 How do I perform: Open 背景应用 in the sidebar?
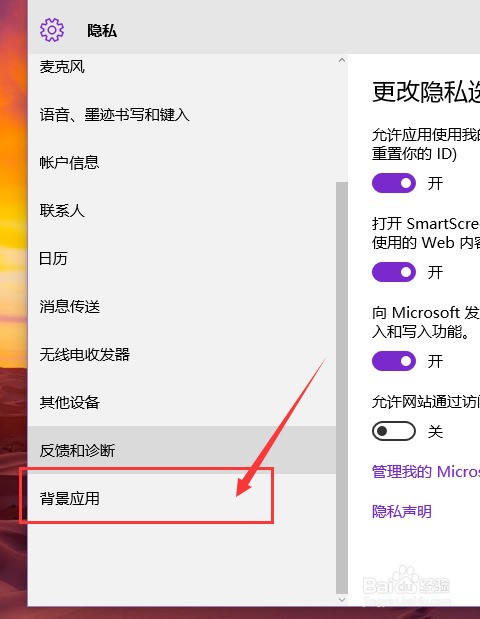pos(182,498)
